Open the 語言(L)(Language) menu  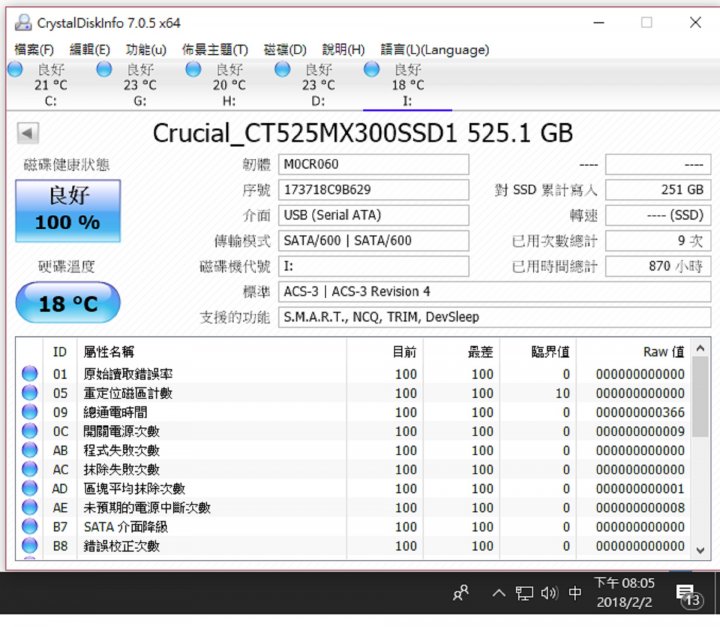click(x=435, y=50)
